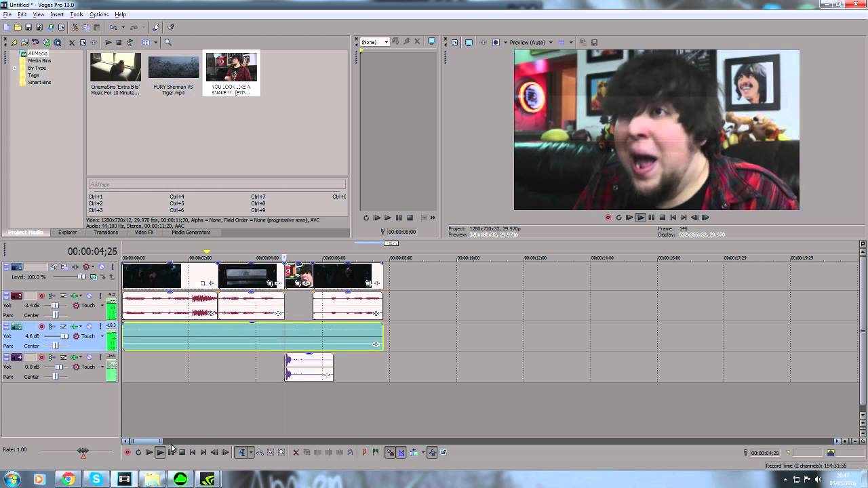Viewport: 868px width, 488px height.
Task: Stop timeline playback
Action: 182,453
